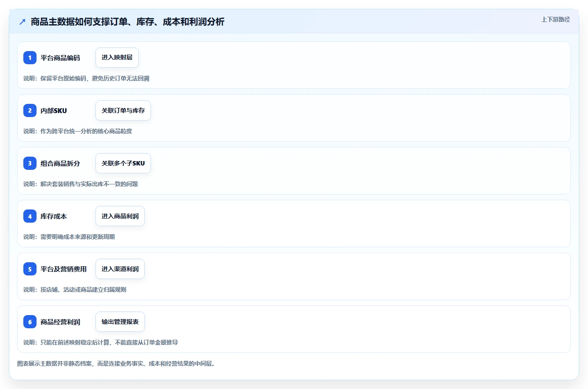This screenshot has height=389, width=588.
Task: Click the 进入商品利润 button
Action: pyautogui.click(x=120, y=216)
